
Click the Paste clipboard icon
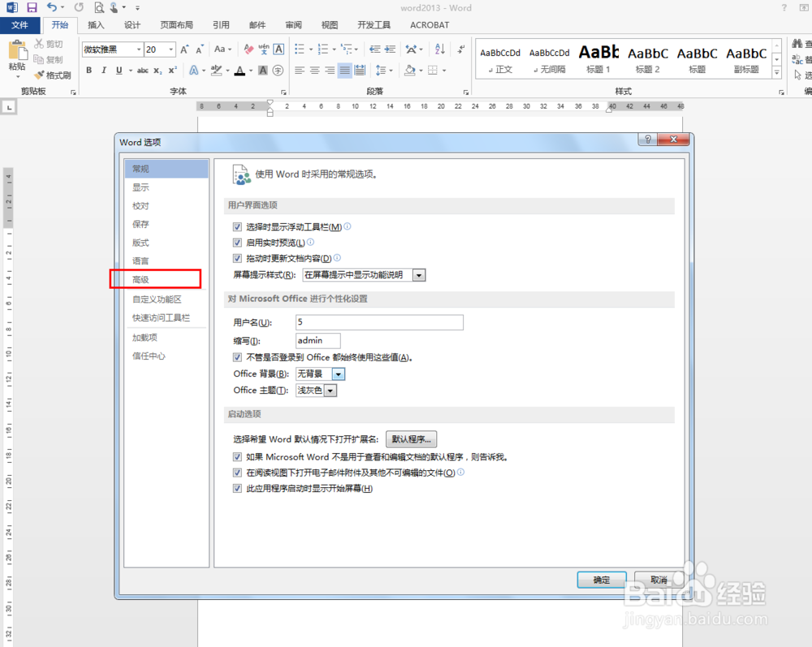pos(17,50)
